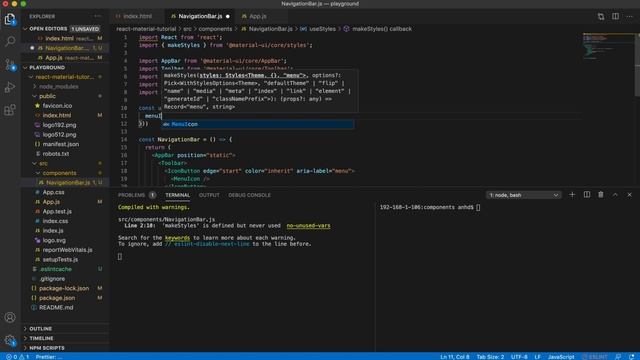The width and height of the screenshot is (640, 360).
Task: Open the Problems panel tab
Action: [x=131, y=195]
